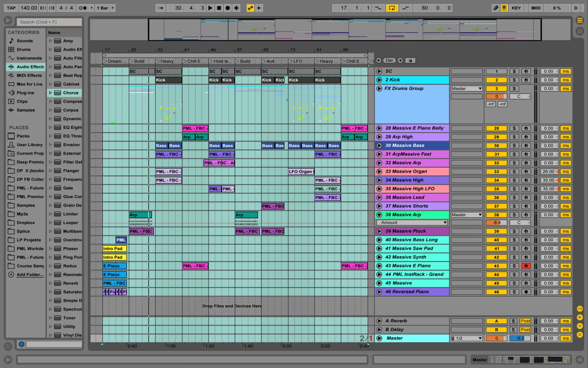
Task: Click next locator arrow icon
Action: [400, 60]
